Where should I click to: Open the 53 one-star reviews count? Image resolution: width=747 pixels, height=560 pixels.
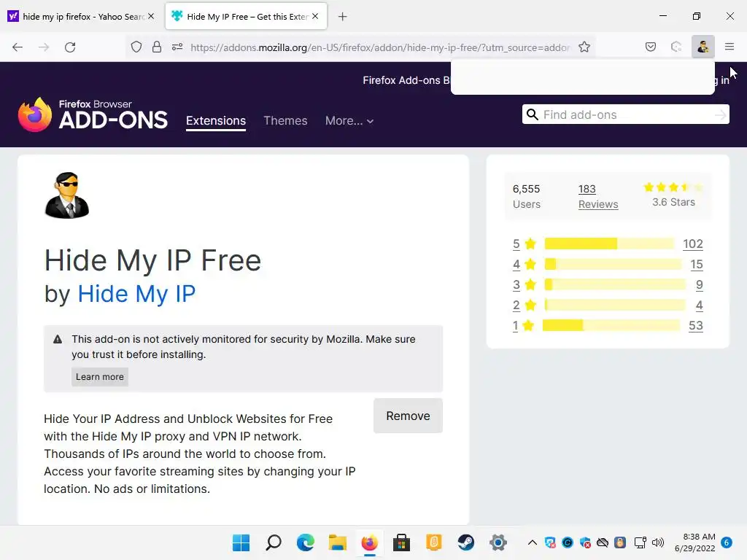[x=695, y=326]
